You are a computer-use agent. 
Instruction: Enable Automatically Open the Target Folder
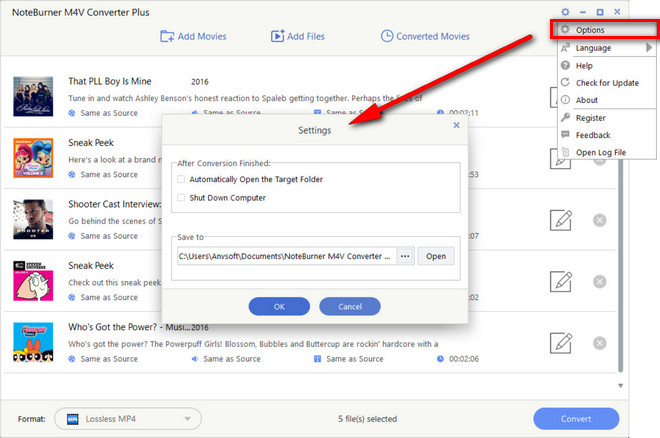(x=181, y=179)
